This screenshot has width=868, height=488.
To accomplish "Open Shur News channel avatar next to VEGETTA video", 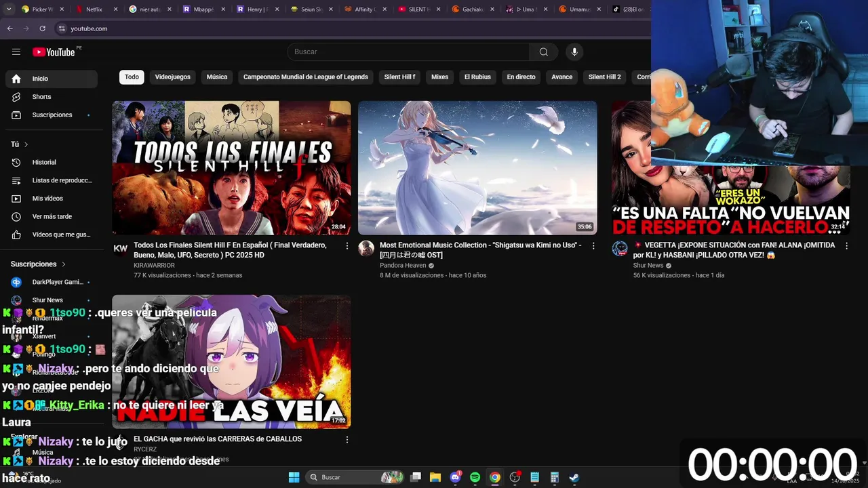I will [x=620, y=249].
